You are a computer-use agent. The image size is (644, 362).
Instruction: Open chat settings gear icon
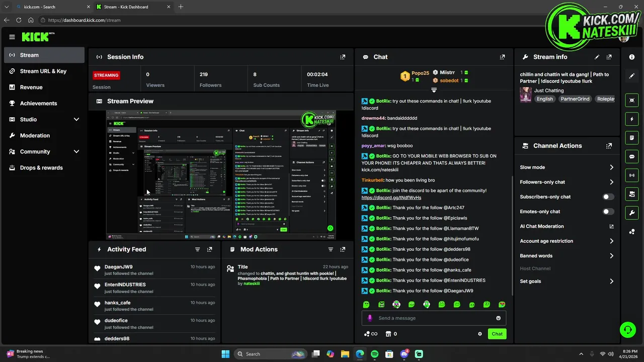pyautogui.click(x=480, y=334)
